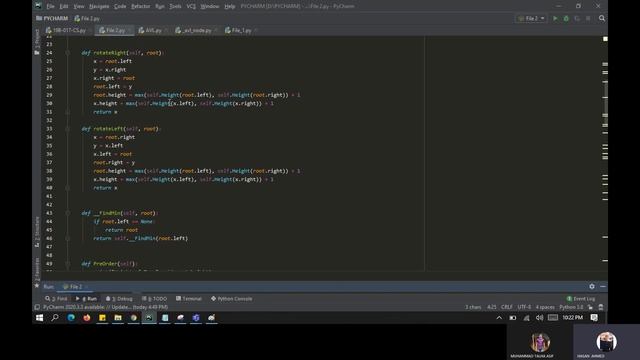Click the CRLF line separator in status bar
Image resolution: width=640 pixels, height=360 pixels.
pos(507,307)
